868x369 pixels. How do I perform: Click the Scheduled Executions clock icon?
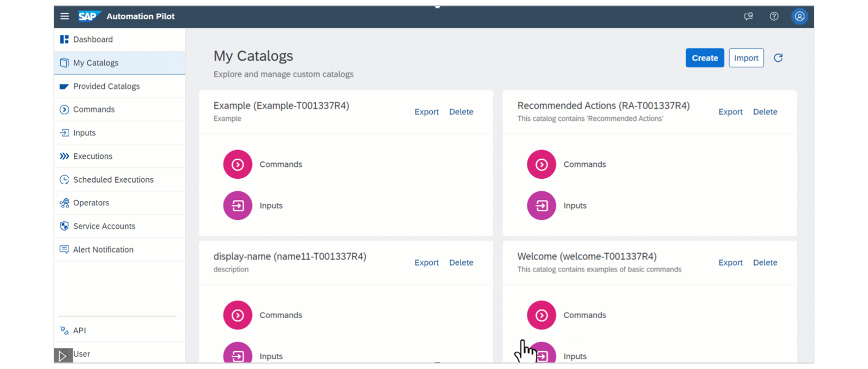coord(64,179)
